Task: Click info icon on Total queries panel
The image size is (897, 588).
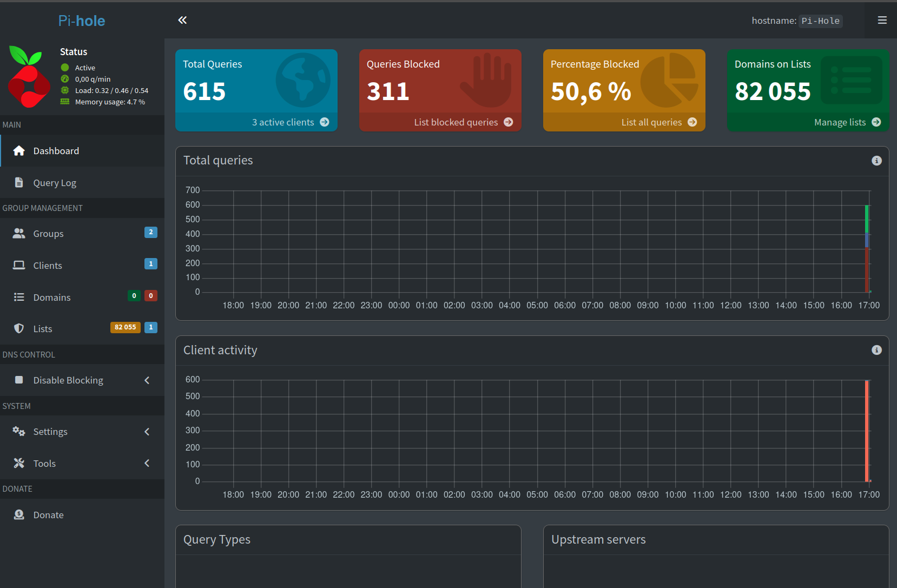Action: point(877,161)
